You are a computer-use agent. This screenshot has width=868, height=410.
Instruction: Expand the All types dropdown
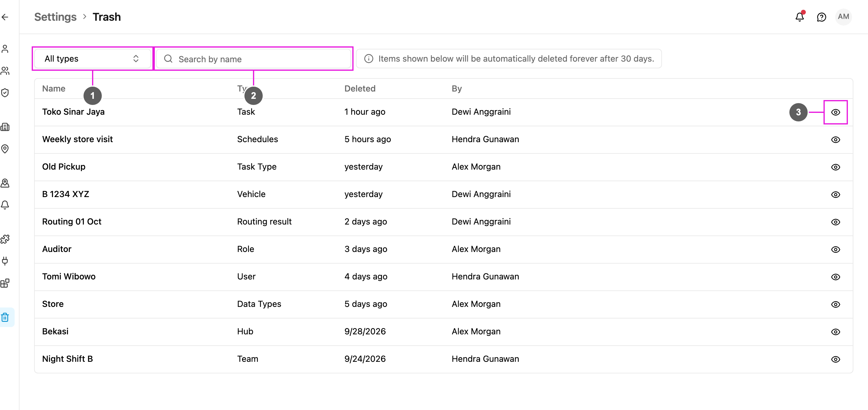point(93,59)
